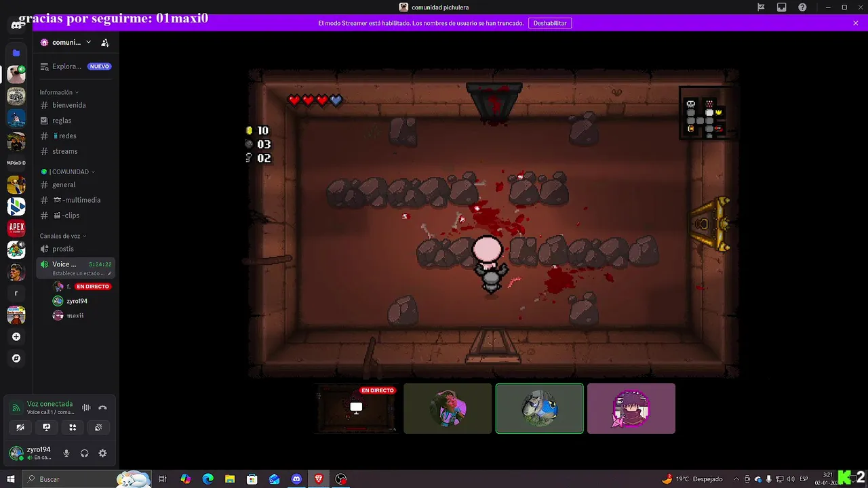The image size is (868, 488).
Task: Open the weather widget 19°C Despejado
Action: [x=692, y=479]
